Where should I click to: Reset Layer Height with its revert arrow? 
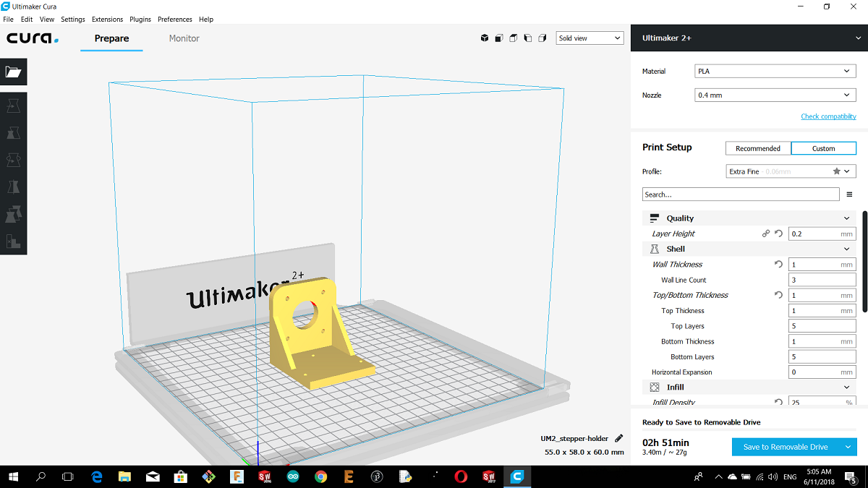(778, 234)
